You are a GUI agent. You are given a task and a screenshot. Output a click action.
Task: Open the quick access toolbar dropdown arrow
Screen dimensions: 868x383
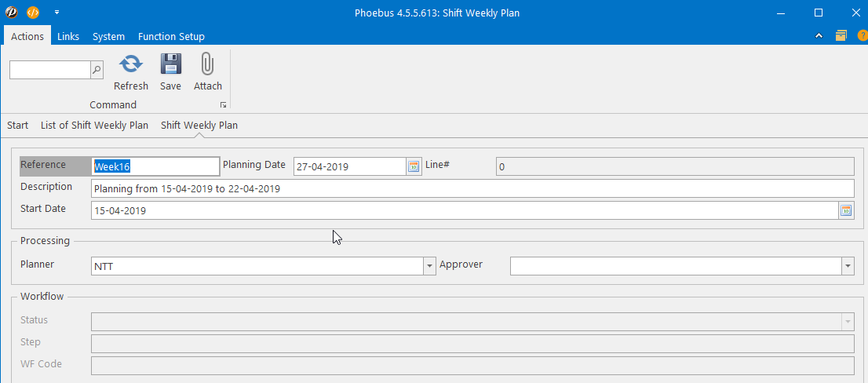[x=57, y=13]
